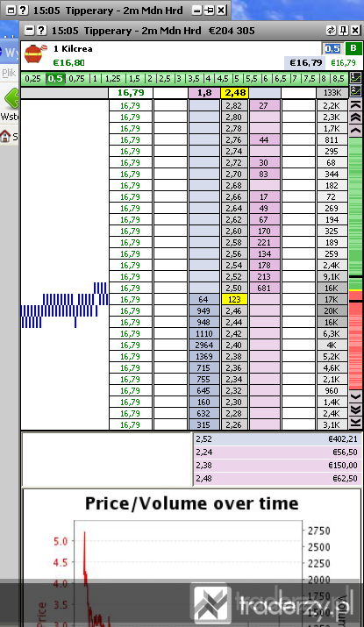Viewport: 364px width, 627px height.
Task: Jump to bottom of ladder arrow
Action: [x=355, y=423]
